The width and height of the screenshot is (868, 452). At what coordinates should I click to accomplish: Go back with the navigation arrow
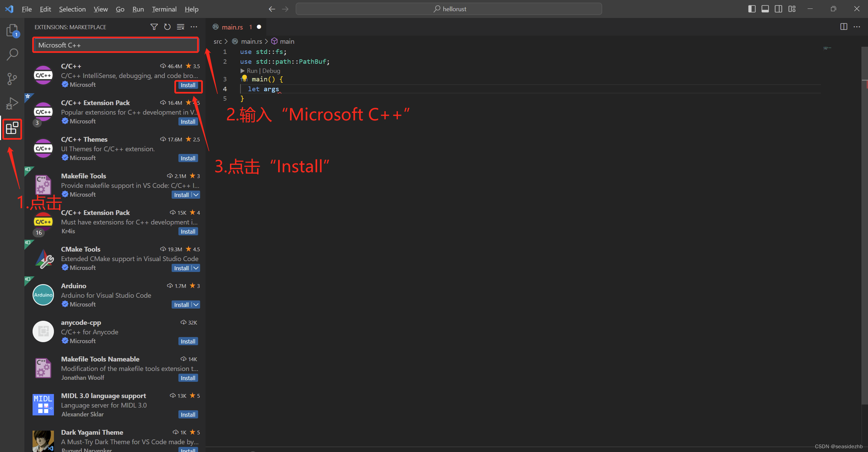click(272, 9)
